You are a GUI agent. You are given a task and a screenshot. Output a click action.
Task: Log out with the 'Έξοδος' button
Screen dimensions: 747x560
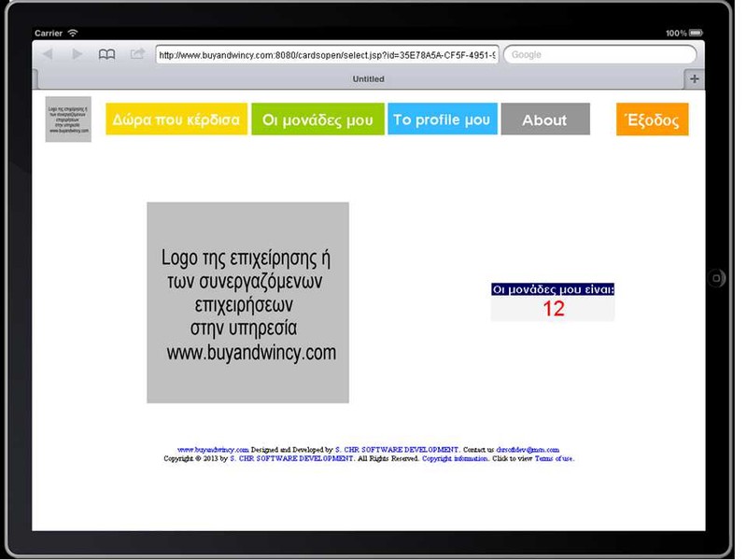click(652, 119)
